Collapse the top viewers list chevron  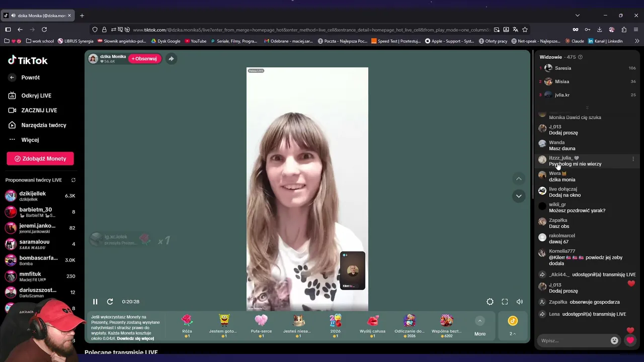point(587,108)
